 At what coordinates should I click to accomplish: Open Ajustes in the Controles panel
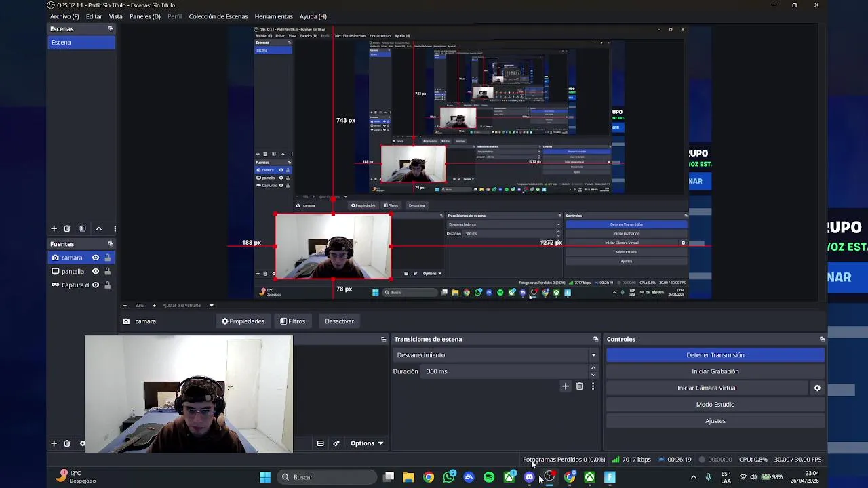coord(715,421)
